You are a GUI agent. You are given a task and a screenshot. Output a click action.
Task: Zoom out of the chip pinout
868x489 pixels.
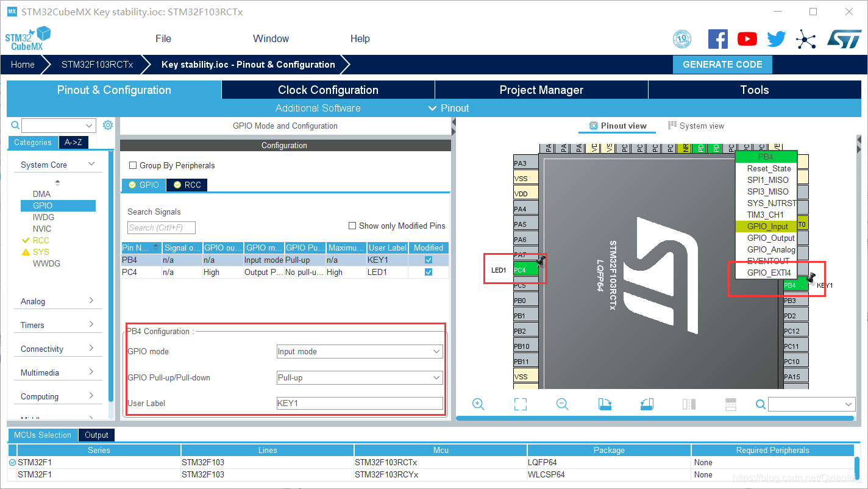(562, 404)
